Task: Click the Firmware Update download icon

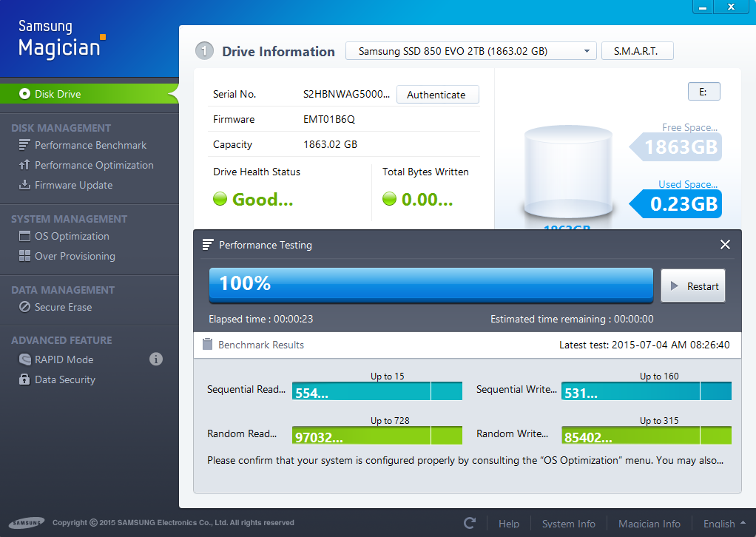Action: [x=24, y=185]
